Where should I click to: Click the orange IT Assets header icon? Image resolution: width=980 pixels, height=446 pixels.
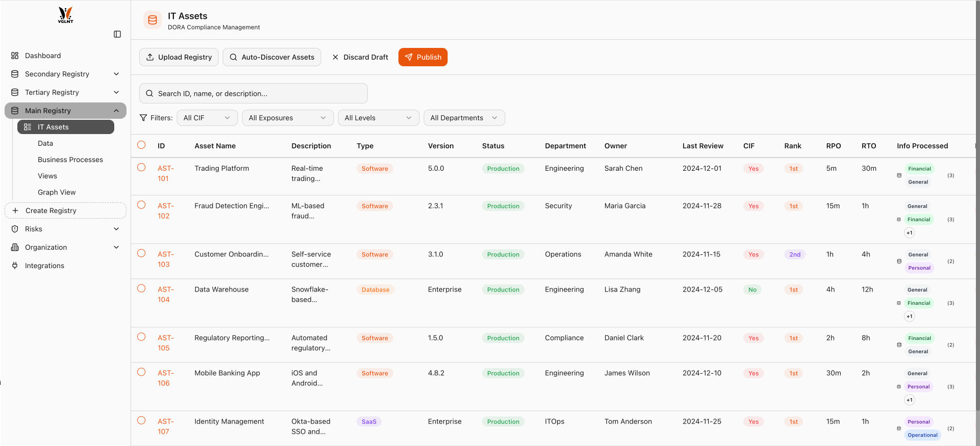pos(153,20)
